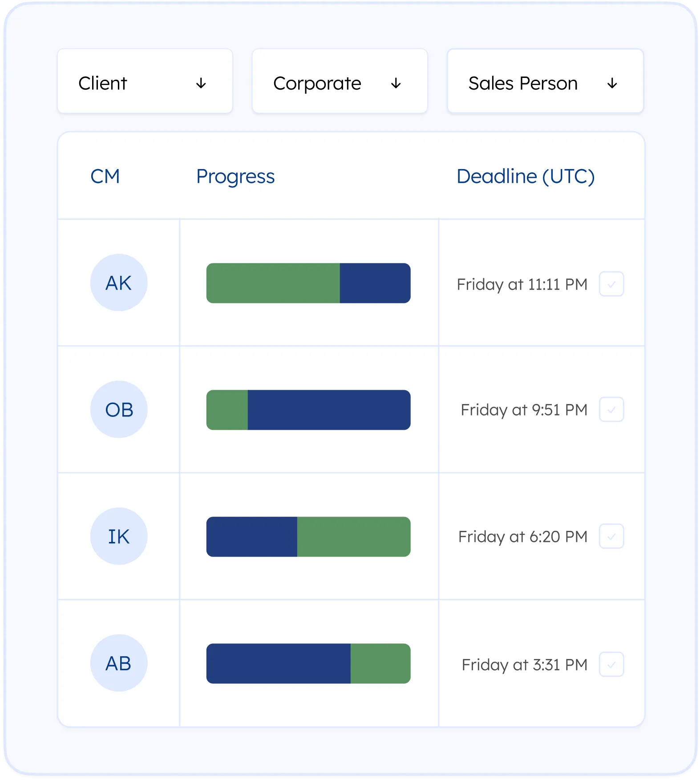This screenshot has width=700, height=780.
Task: Check the box beside Friday 9:51 PM
Action: 611,409
